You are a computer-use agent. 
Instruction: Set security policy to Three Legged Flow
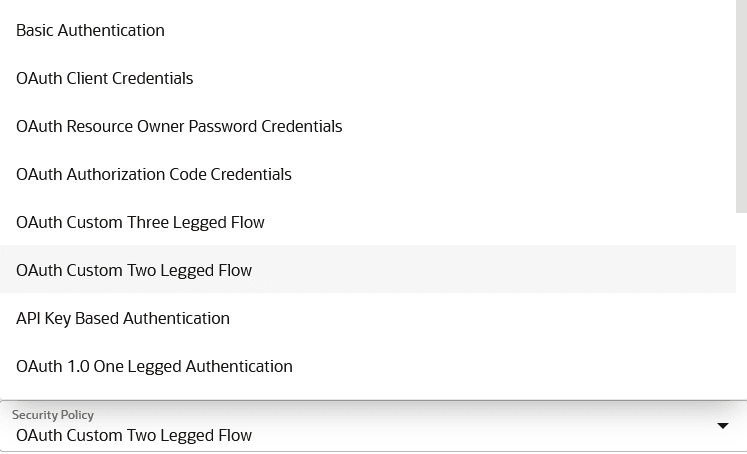(x=368, y=222)
